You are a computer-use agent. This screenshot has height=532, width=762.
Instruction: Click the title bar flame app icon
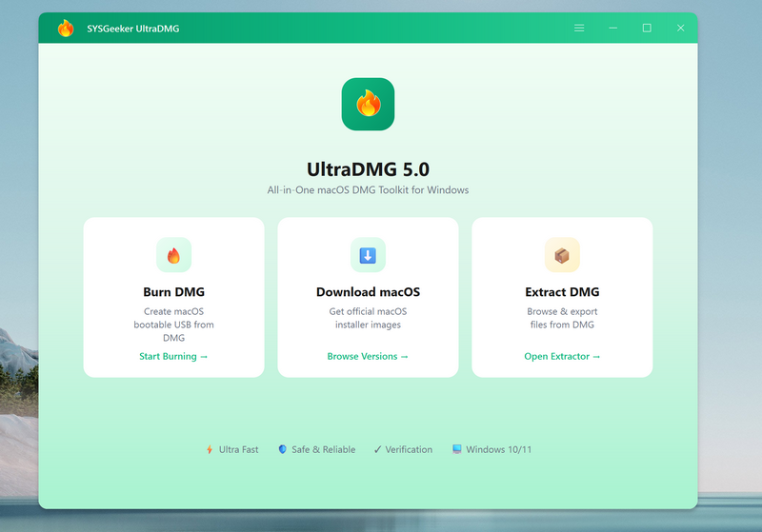click(x=66, y=29)
